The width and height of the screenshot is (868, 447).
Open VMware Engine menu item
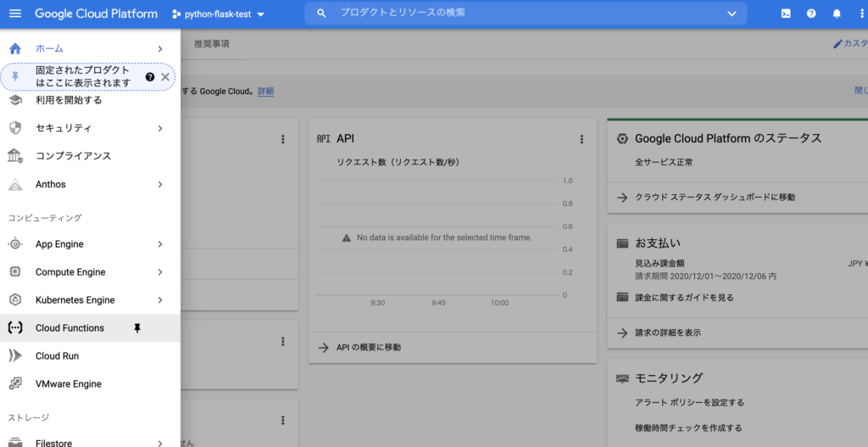pos(90,384)
